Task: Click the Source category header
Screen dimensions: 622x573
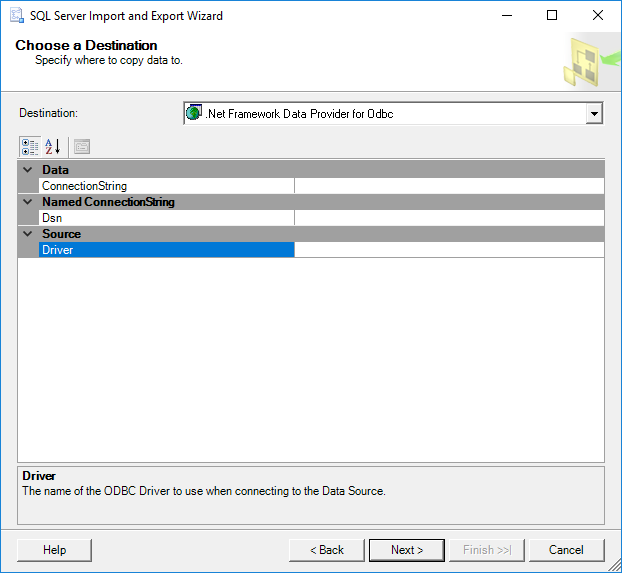Action: tap(311, 234)
